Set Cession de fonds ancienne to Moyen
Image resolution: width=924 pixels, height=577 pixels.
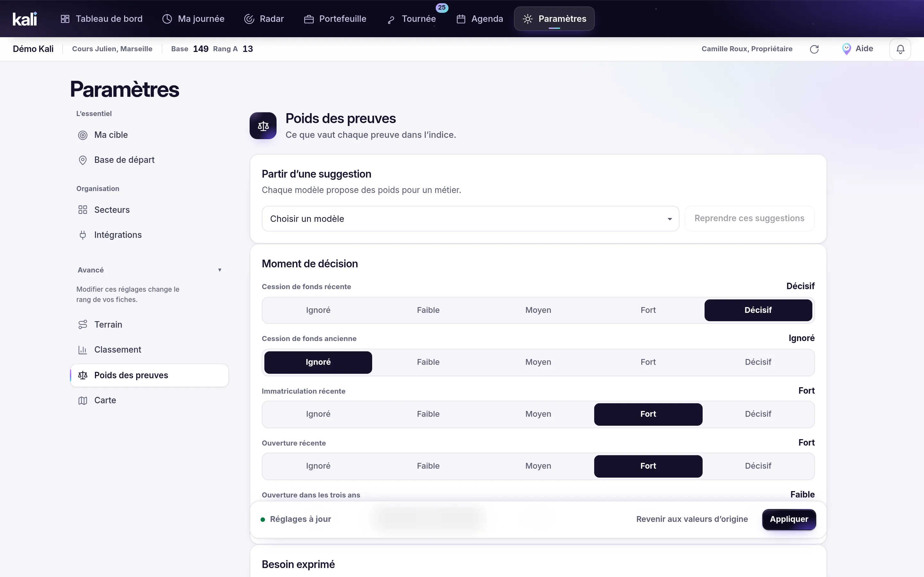click(538, 362)
